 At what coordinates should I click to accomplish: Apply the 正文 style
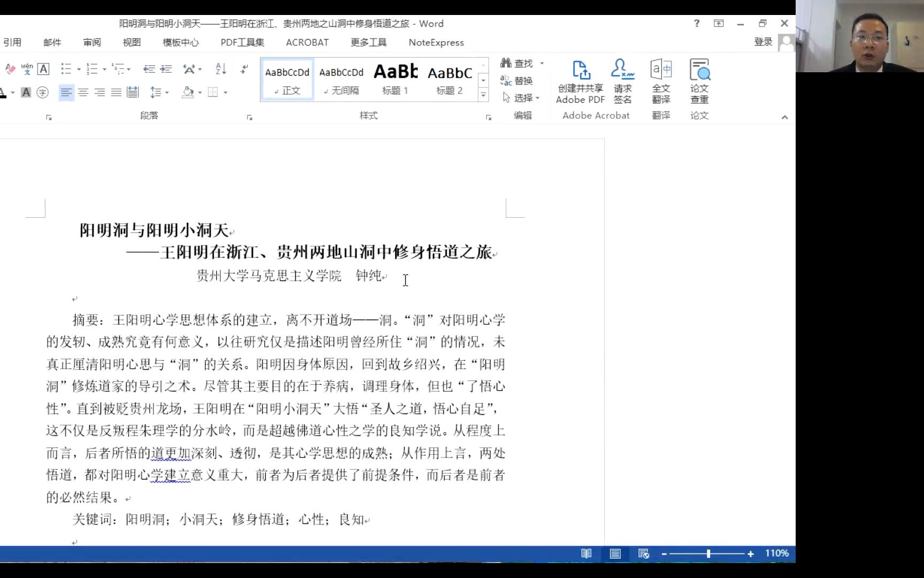(287, 80)
